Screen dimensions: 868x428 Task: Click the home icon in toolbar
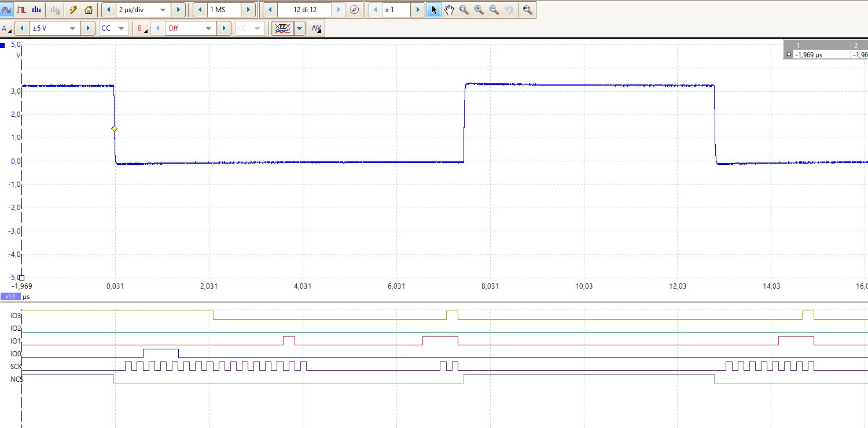pos(89,10)
